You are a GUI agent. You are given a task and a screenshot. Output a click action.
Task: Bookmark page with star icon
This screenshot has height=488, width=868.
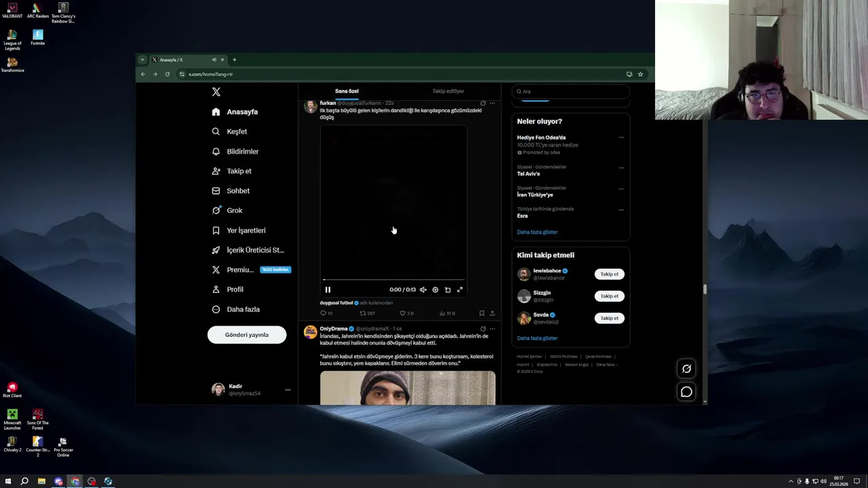[x=640, y=74]
